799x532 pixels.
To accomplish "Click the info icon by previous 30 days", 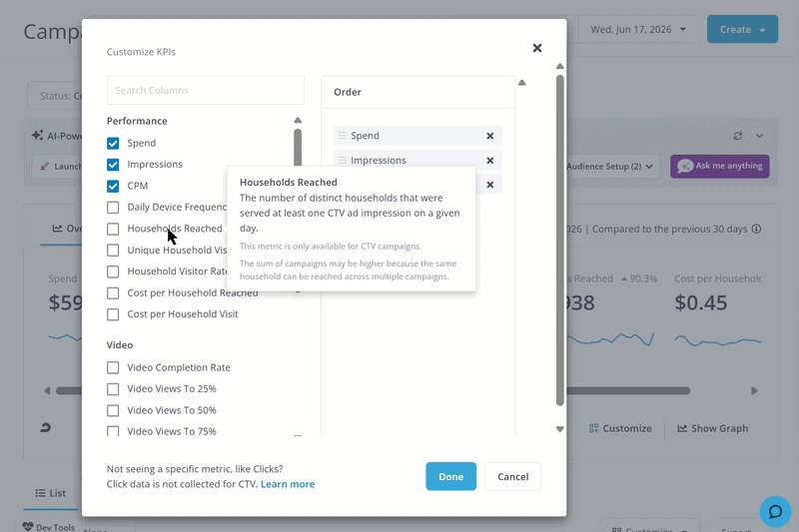I will click(757, 230).
